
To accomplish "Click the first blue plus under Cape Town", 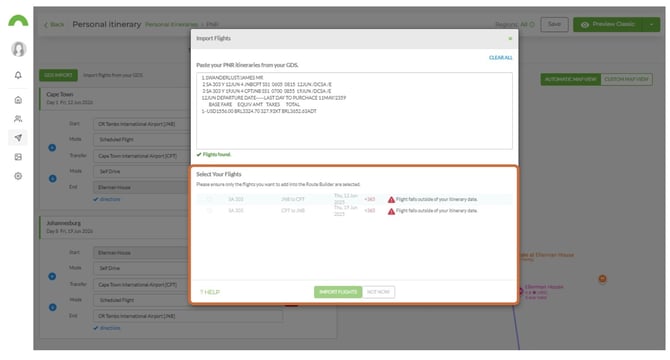I will click(52, 148).
